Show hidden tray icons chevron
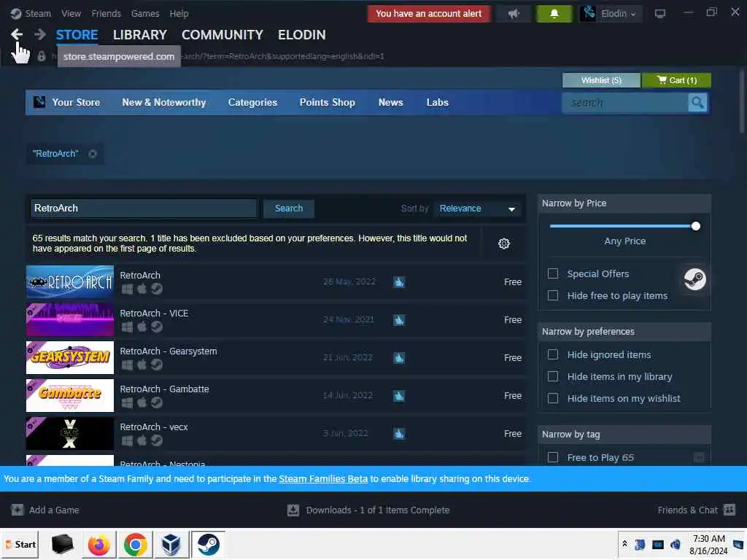Viewport: 747px width, 560px height. [x=624, y=544]
